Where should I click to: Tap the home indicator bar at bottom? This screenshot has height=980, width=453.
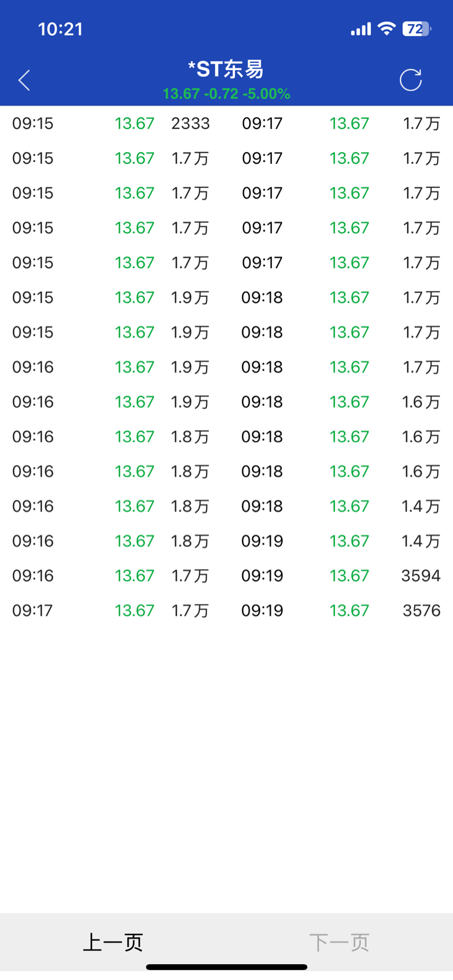(226, 967)
